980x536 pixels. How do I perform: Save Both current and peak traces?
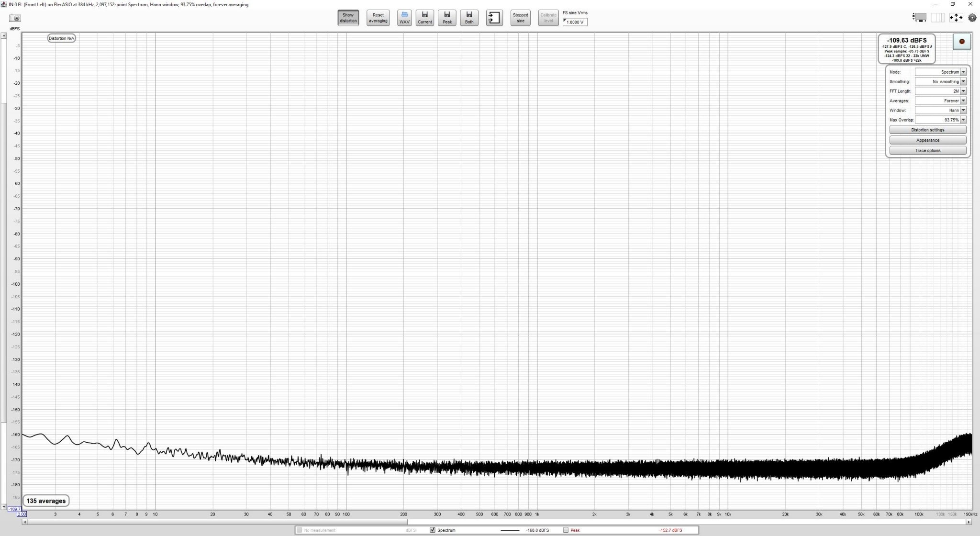(469, 18)
